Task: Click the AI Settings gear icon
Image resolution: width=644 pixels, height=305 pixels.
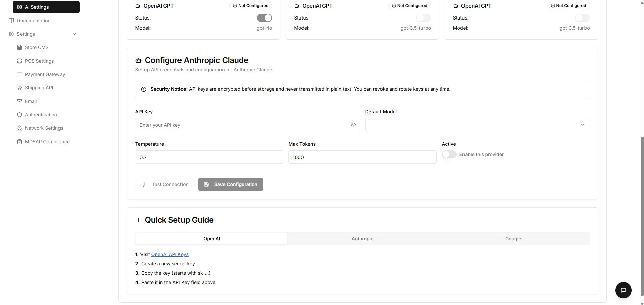Action: [19, 7]
